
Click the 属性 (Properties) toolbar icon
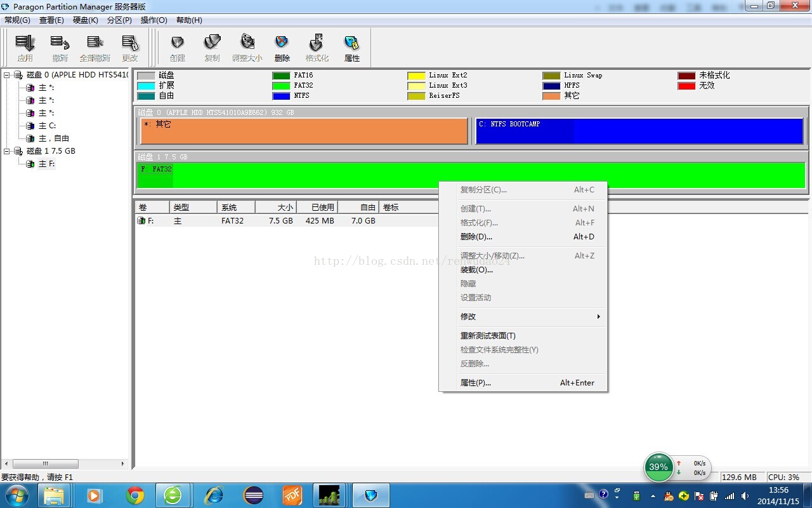pos(352,48)
